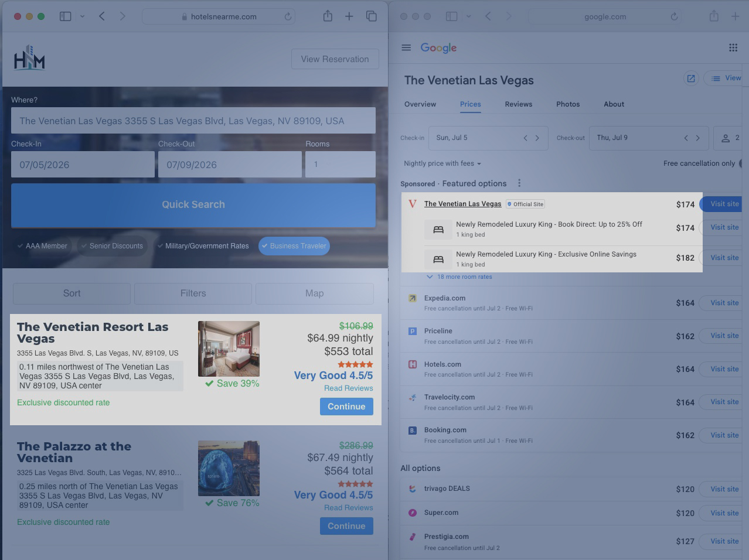Click sidebar toggle icon in hotelsnearme window
Image resolution: width=749 pixels, height=560 pixels.
point(66,16)
